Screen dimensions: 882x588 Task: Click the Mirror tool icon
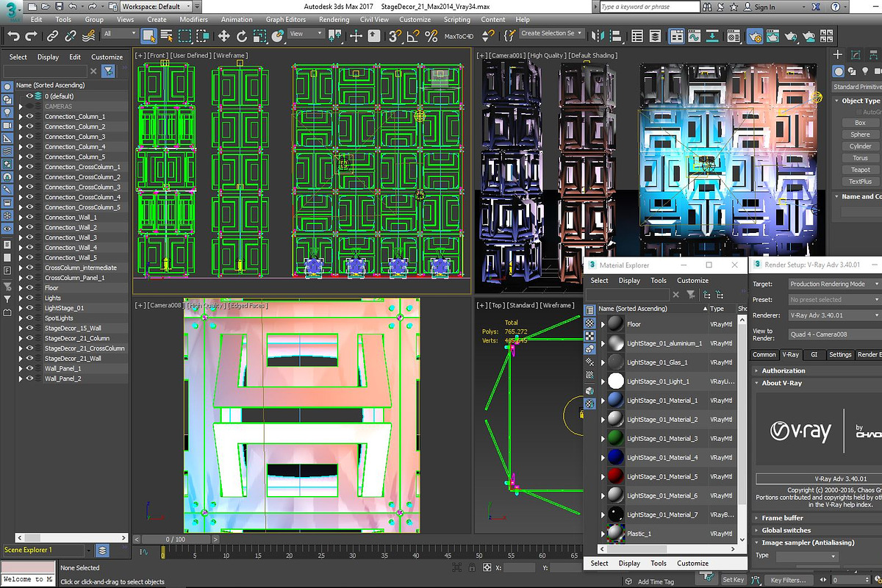point(598,35)
